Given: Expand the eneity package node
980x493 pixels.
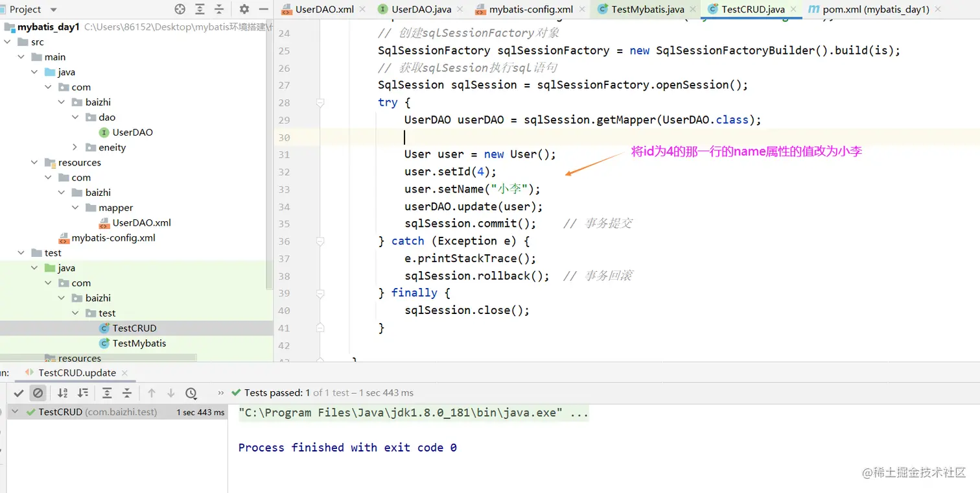Looking at the screenshot, I should 75,147.
